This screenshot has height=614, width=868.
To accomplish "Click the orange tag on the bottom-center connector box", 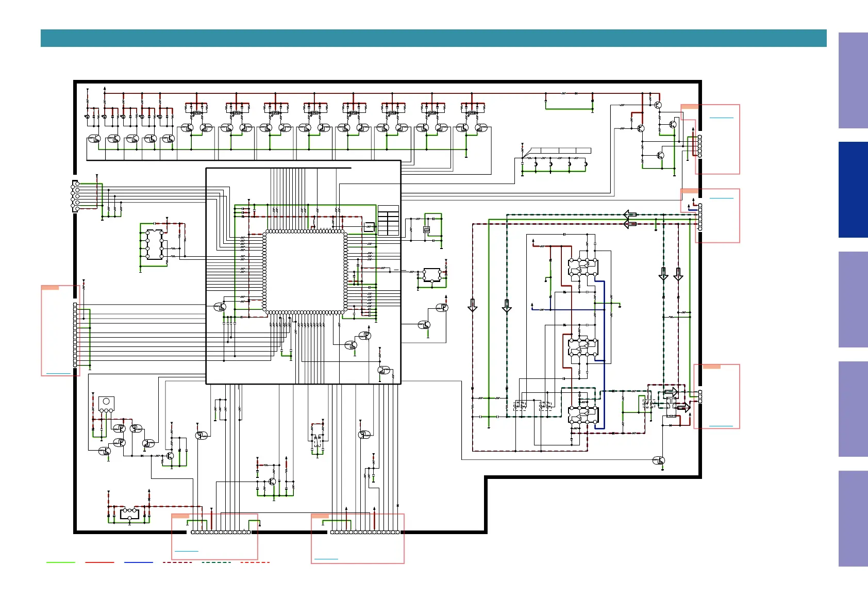I will coord(320,516).
